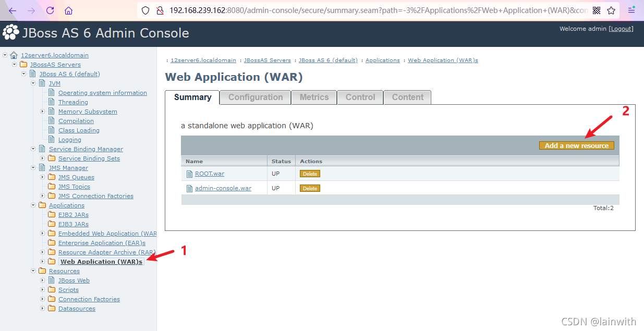Select Class Loading in the tree
Image resolution: width=644 pixels, height=331 pixels.
click(x=79, y=130)
